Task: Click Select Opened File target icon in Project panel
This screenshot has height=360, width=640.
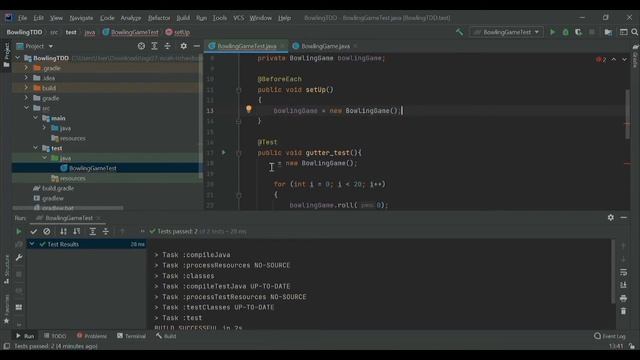Action: (141, 46)
